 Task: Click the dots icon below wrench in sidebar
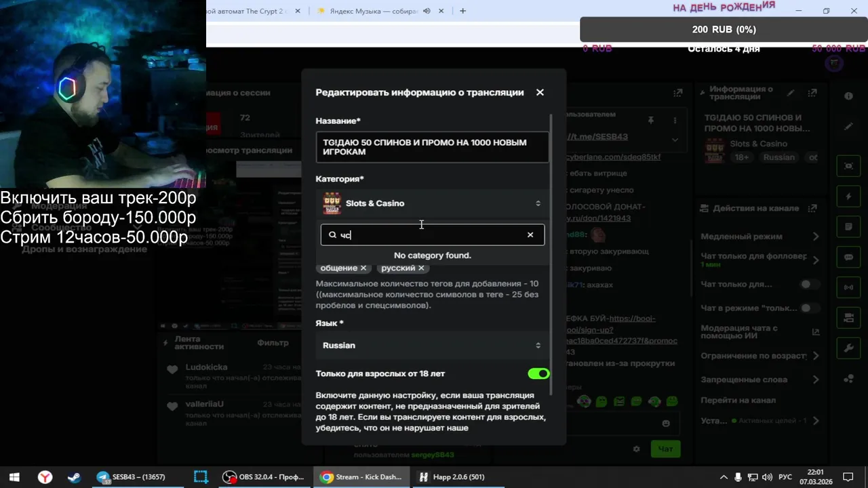848,379
